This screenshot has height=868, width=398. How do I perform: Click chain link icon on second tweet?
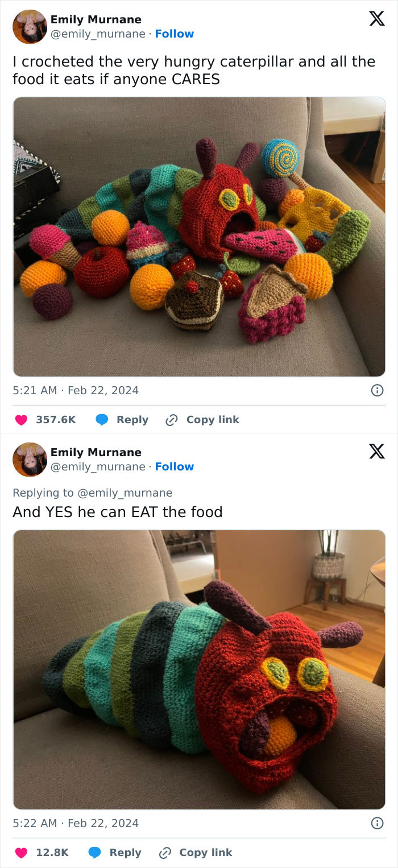point(165,853)
